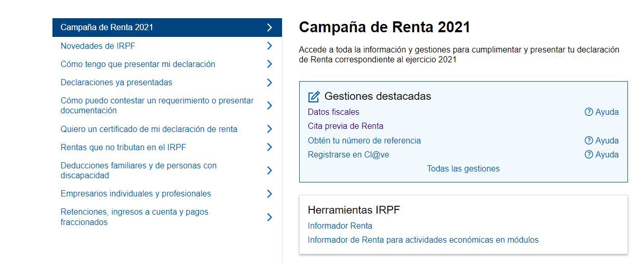Screen dimensions: 644x263
Task: Go to Retenciones, ingresos a cuenta menu item
Action: coord(134,217)
